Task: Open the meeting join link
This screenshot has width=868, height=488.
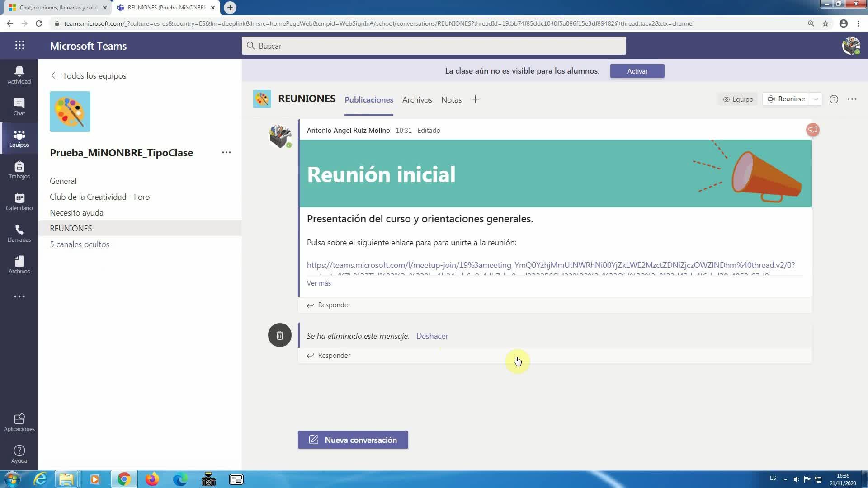Action: pyautogui.click(x=551, y=265)
